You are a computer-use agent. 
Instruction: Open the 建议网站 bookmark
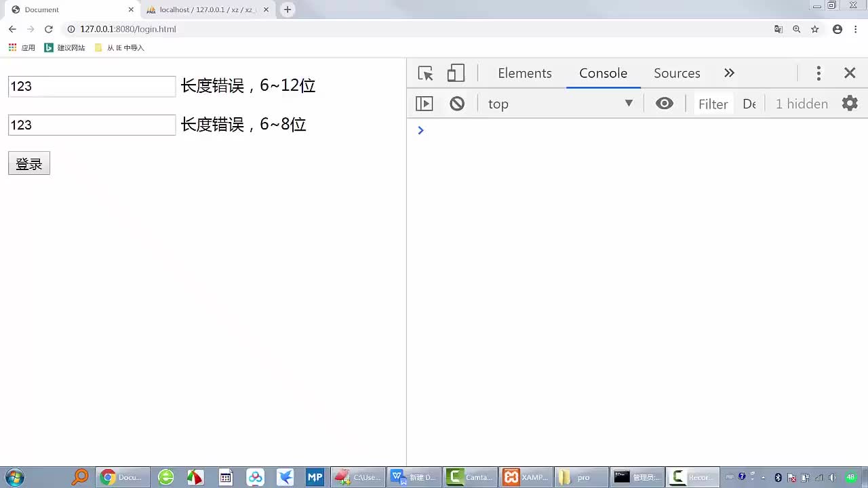[65, 47]
